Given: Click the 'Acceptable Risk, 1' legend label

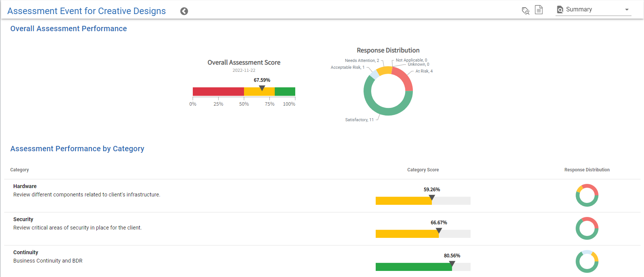Looking at the screenshot, I should click(x=347, y=67).
